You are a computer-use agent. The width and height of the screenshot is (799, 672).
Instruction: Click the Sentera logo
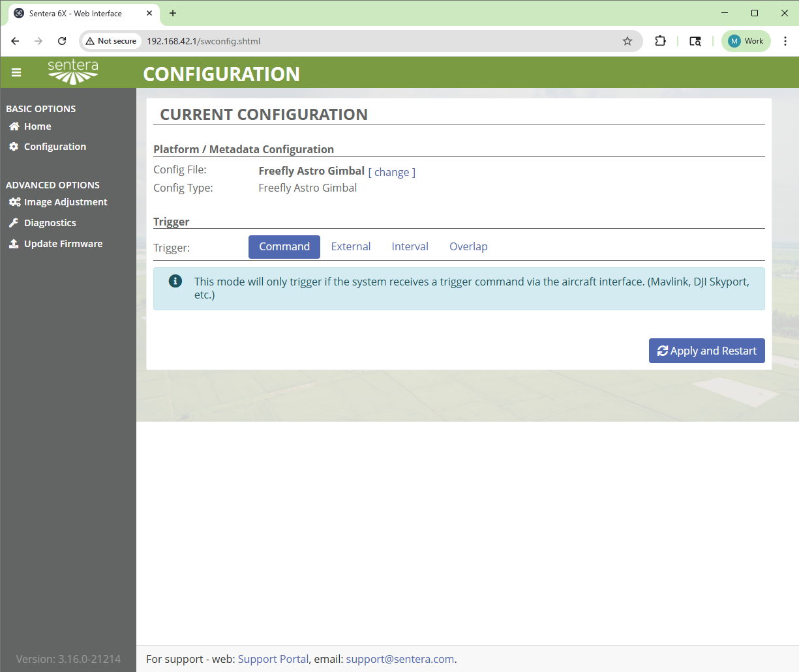point(73,72)
